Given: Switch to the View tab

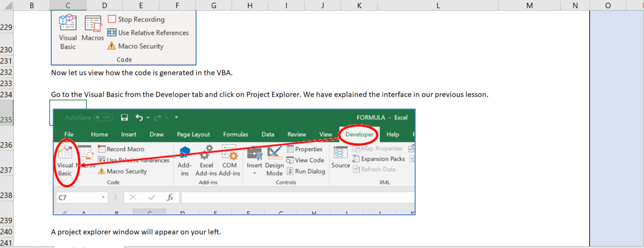Looking at the screenshot, I should point(326,134).
